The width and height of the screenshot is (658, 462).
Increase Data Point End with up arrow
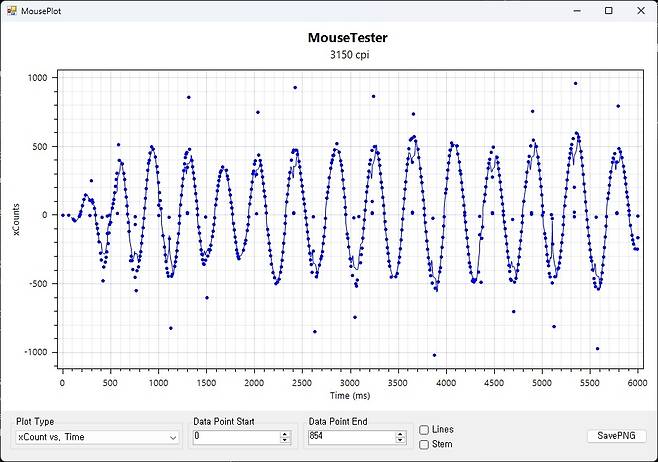point(400,434)
